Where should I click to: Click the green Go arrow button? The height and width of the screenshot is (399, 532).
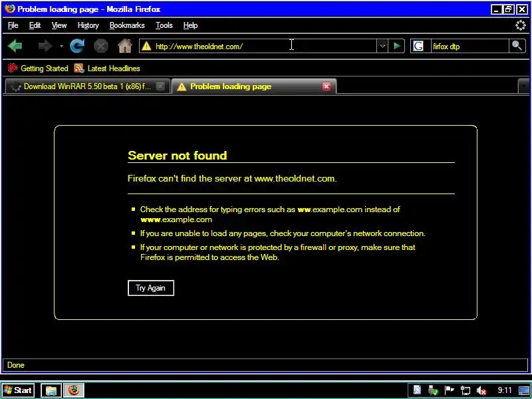(396, 46)
